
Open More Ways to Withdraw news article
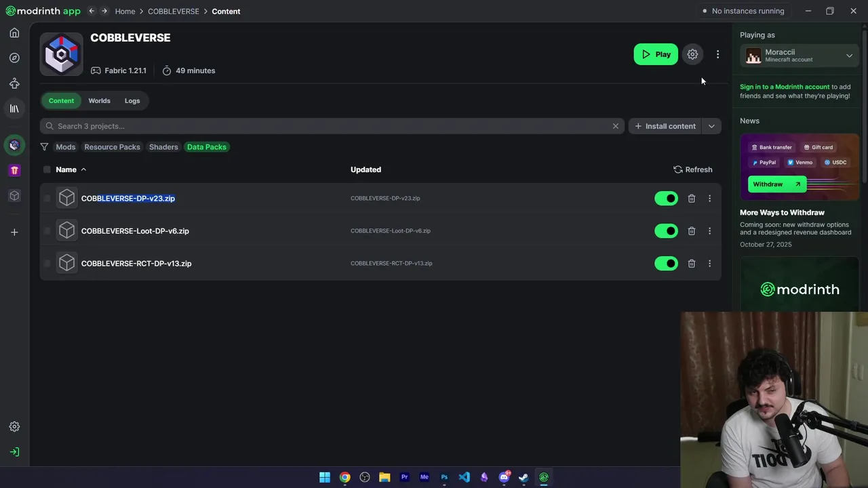coord(782,213)
